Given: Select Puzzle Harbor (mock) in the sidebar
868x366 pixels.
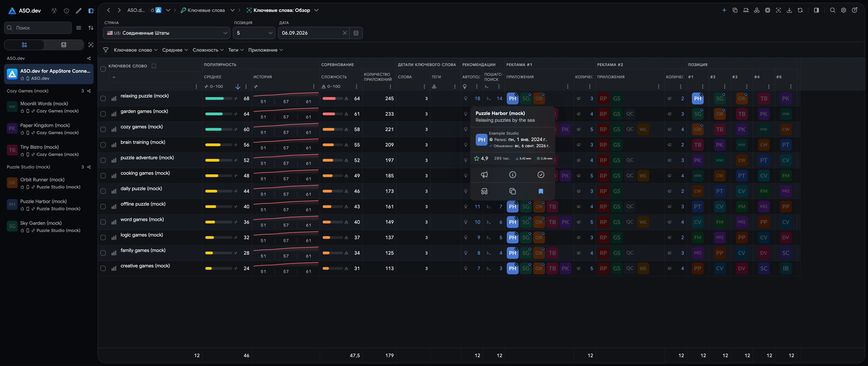Looking at the screenshot, I should pyautogui.click(x=49, y=205).
